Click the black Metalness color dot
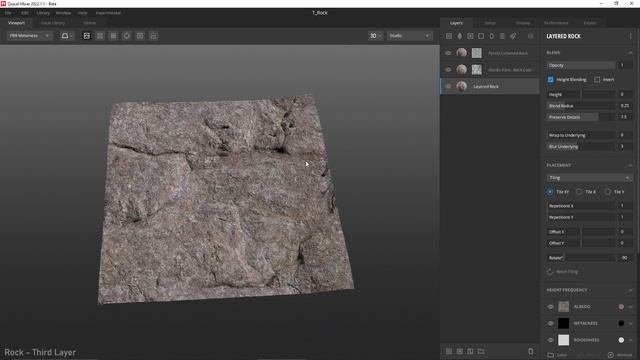The width and height of the screenshot is (640, 360). tap(621, 323)
